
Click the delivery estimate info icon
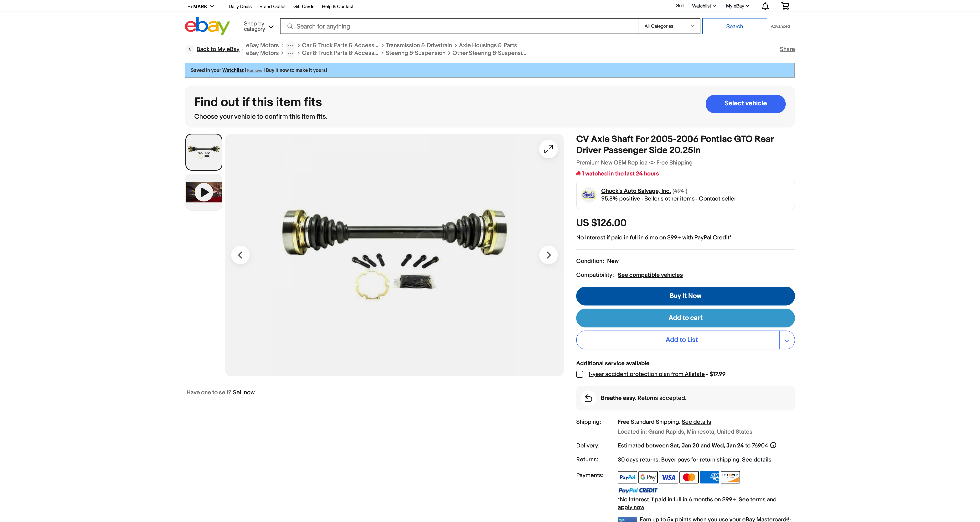tap(773, 445)
